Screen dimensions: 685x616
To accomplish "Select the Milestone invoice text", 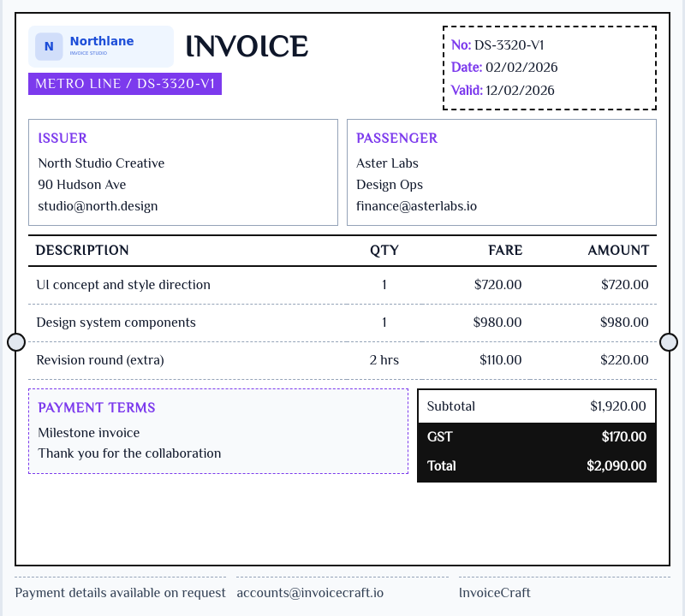I will click(x=89, y=433).
